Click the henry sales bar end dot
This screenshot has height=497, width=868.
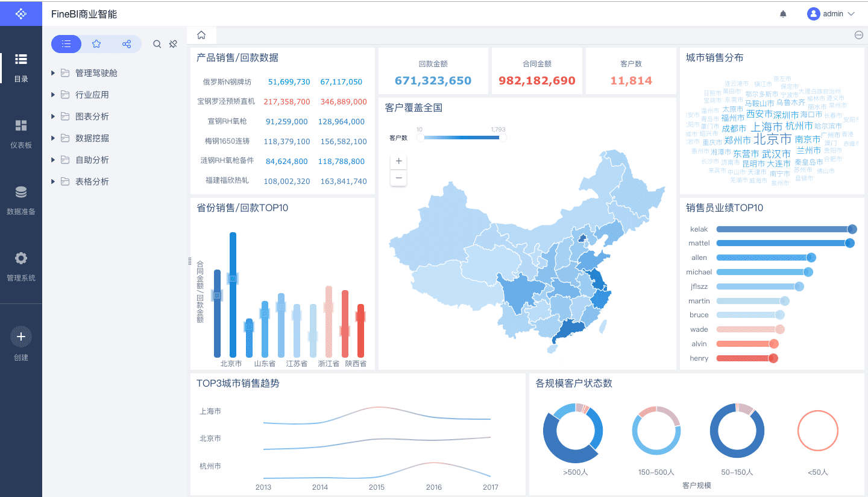tap(773, 358)
